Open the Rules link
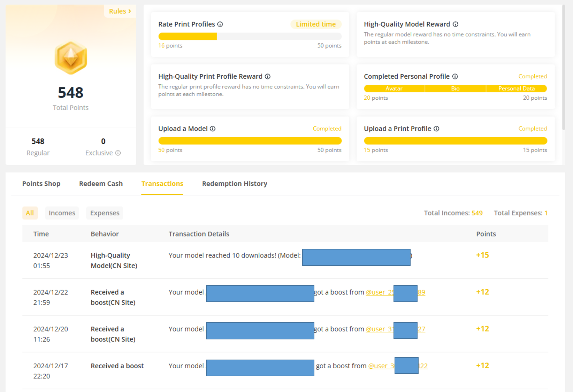 [120, 11]
